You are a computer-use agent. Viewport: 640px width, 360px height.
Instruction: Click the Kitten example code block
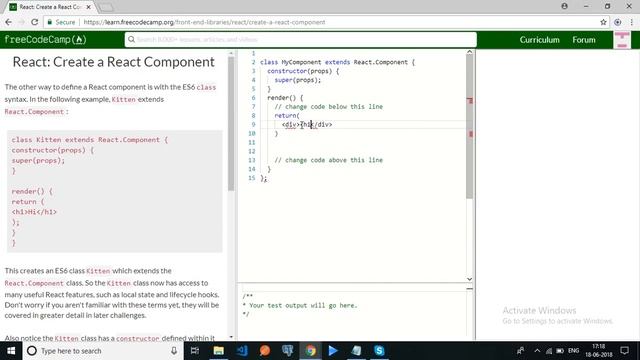[x=115, y=191]
